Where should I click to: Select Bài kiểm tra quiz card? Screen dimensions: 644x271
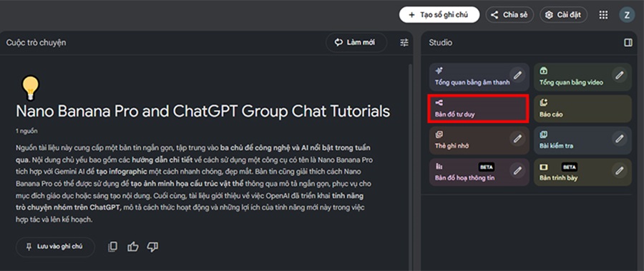pyautogui.click(x=582, y=140)
